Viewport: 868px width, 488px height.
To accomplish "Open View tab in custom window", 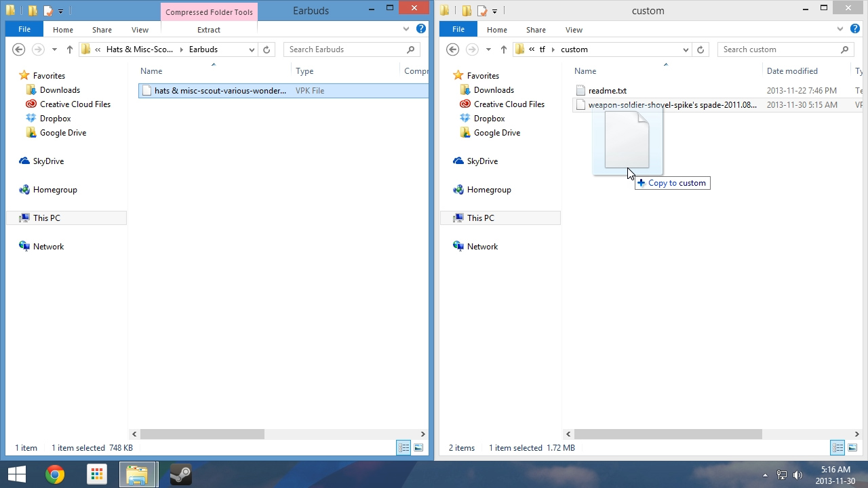I will click(x=574, y=30).
